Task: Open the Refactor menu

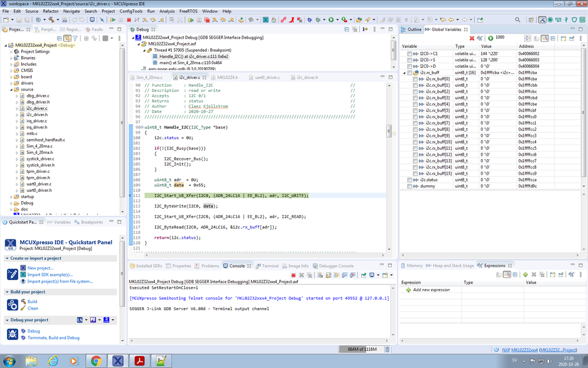Action: [x=51, y=11]
